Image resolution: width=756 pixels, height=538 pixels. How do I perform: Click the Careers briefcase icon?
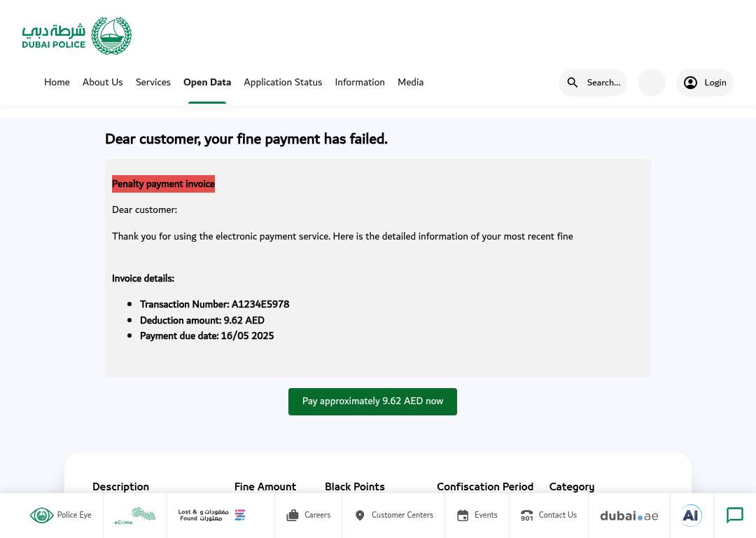click(x=292, y=516)
